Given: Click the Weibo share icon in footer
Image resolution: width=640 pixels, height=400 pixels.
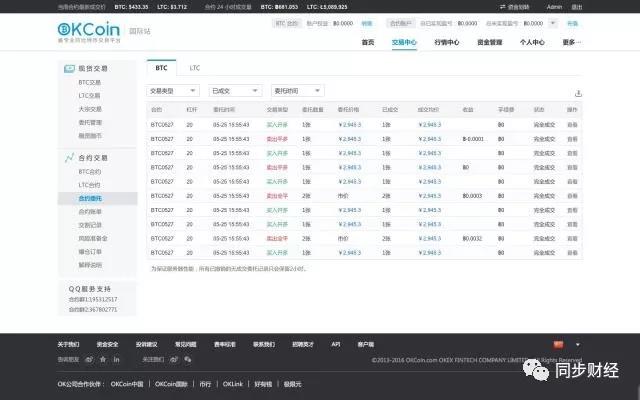Looking at the screenshot, I should pyautogui.click(x=89, y=358).
